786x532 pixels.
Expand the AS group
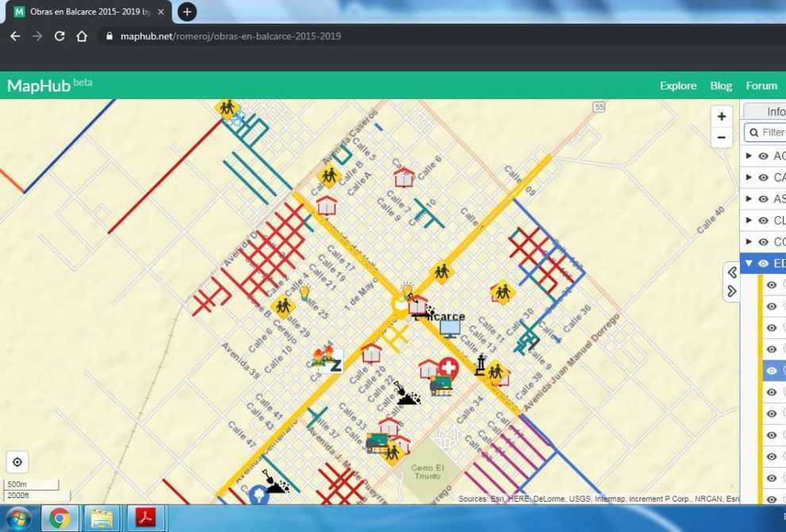tap(749, 199)
